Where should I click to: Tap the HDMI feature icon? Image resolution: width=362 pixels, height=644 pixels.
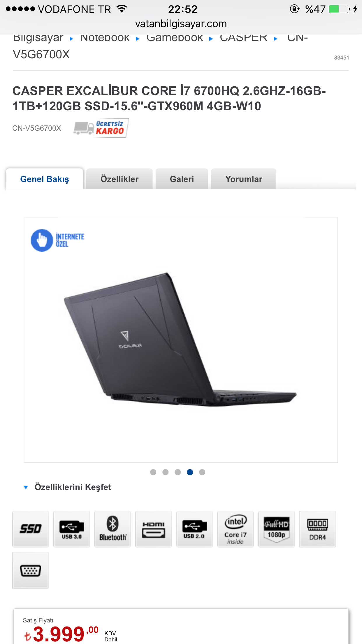[x=154, y=529]
